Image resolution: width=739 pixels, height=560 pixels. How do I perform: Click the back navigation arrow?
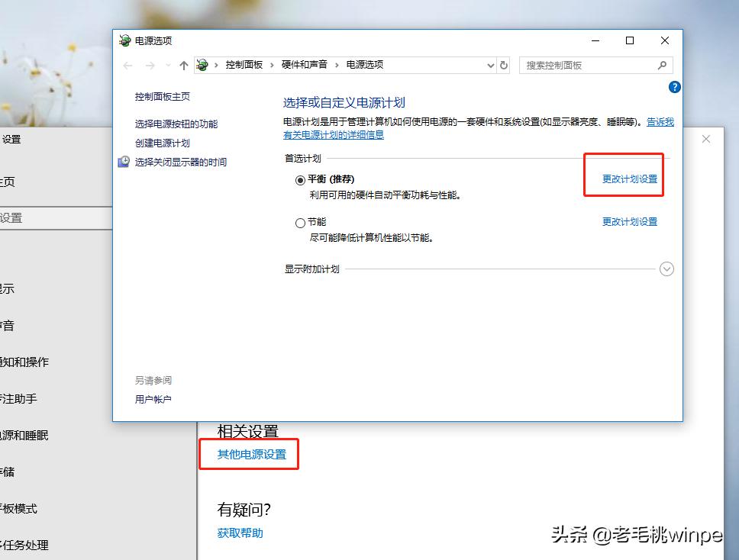[x=127, y=65]
